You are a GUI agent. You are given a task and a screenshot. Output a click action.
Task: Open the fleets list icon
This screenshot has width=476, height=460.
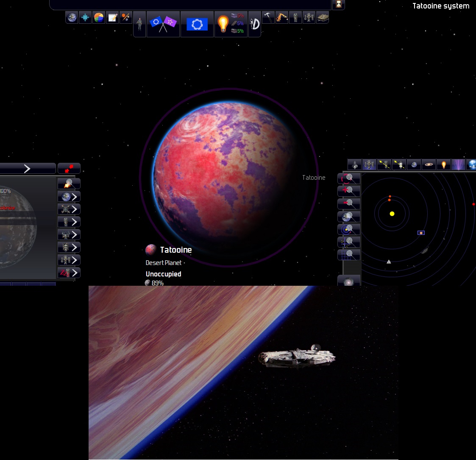click(x=309, y=18)
